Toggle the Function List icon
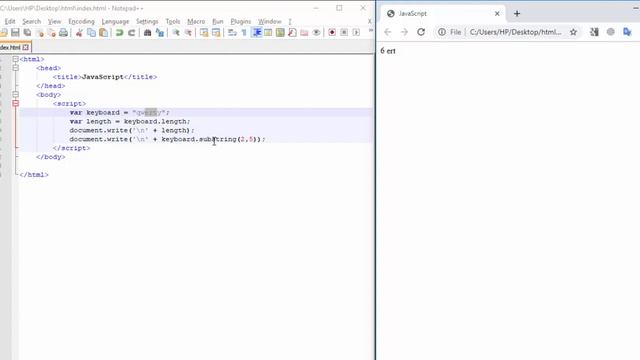This screenshot has height=360, width=640. click(292, 33)
